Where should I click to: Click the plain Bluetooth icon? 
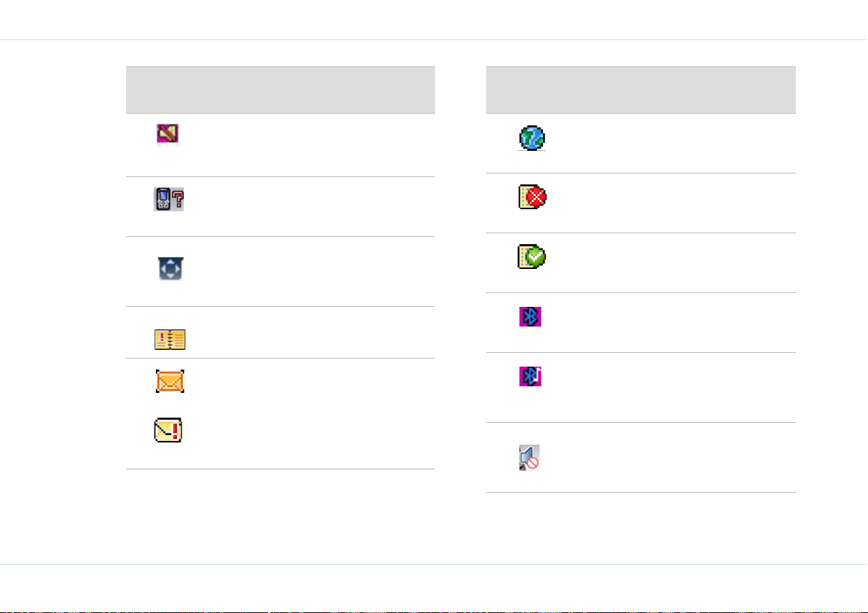[531, 317]
